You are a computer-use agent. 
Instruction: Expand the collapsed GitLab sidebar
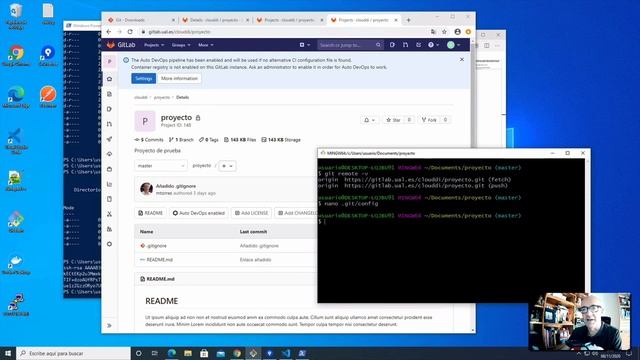109,325
